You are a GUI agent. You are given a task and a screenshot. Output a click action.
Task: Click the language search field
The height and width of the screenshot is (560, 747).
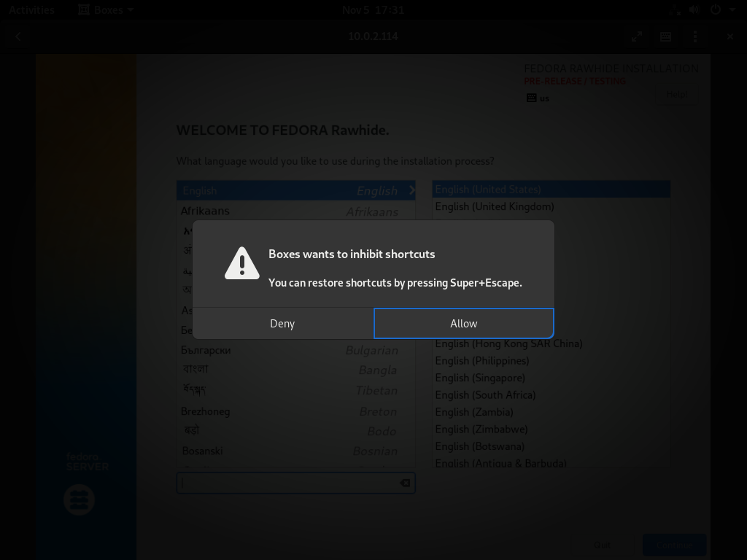click(296, 483)
